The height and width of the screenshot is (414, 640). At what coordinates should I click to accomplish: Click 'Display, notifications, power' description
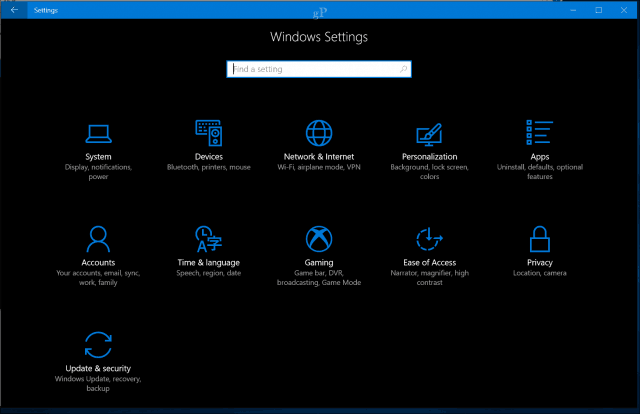(x=98, y=172)
